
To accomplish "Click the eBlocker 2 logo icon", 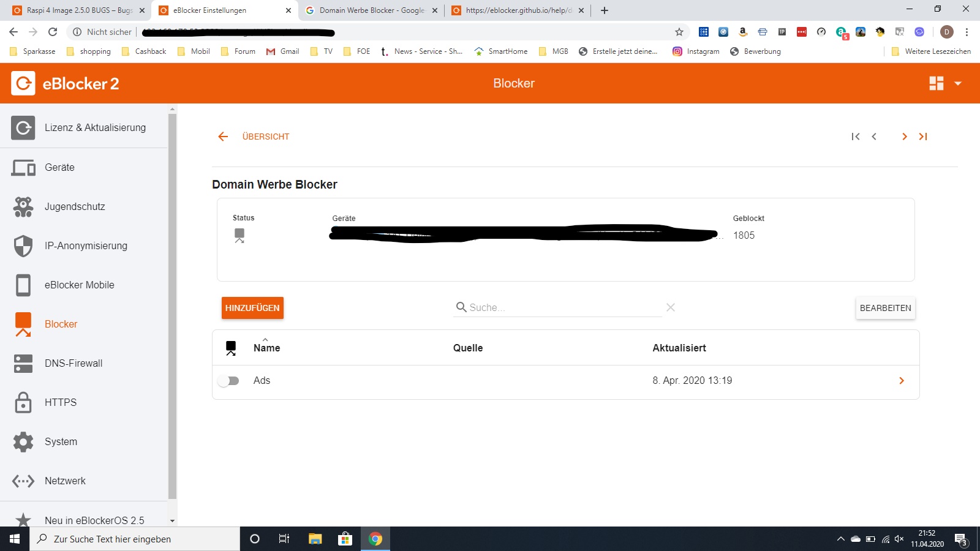I will tap(23, 83).
